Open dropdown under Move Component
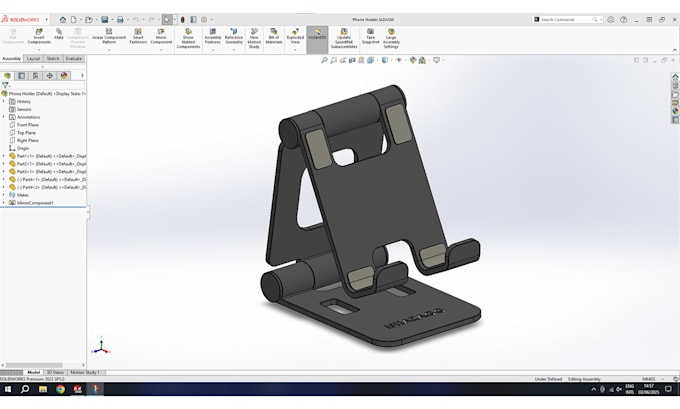This screenshot has height=409, width=680. (161, 49)
